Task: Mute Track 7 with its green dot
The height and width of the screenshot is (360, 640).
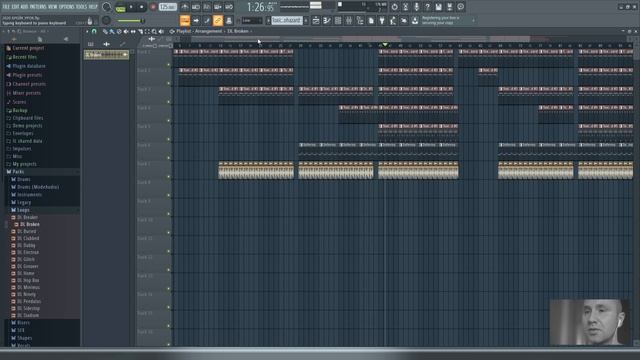Action: pyautogui.click(x=169, y=177)
